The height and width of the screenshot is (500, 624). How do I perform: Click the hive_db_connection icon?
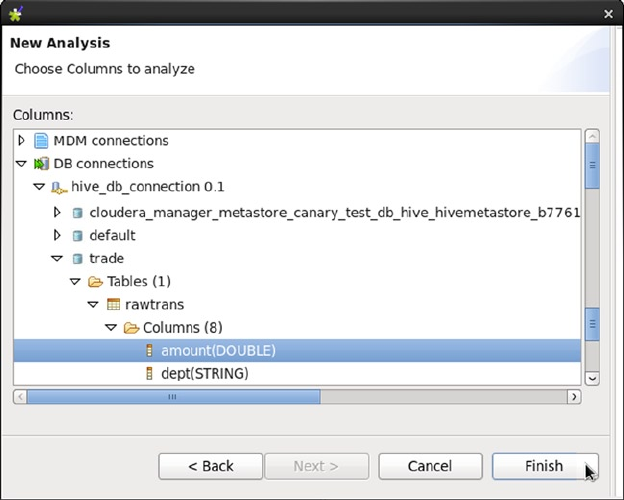pyautogui.click(x=59, y=187)
